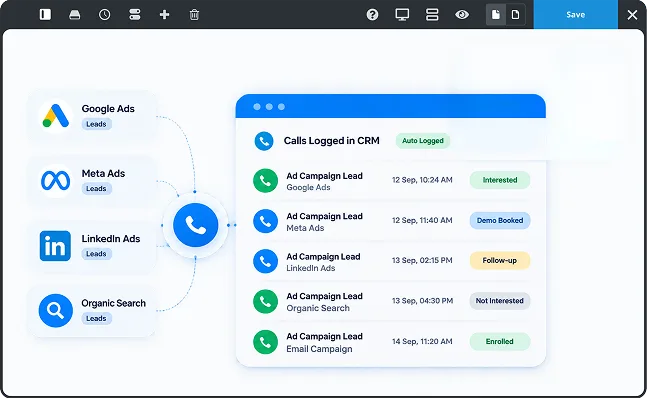647x400 pixels.
Task: Switch to desktop preview icon
Action: pos(402,14)
